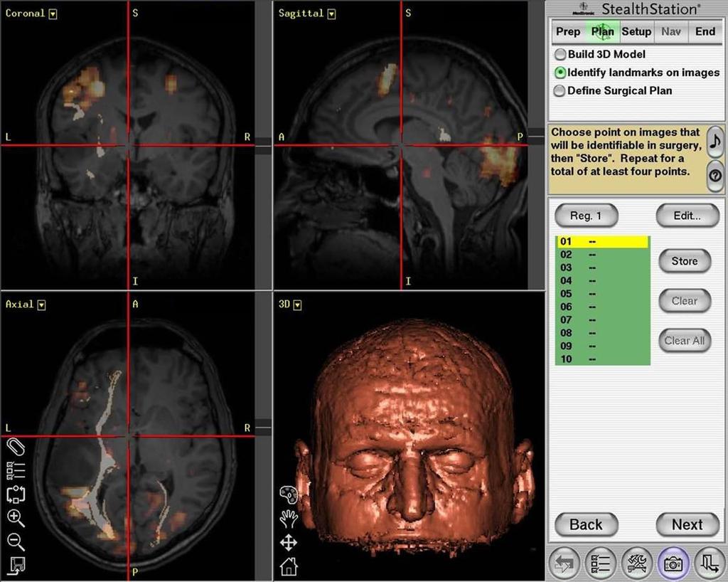Click the exit door icon in bottom toolbar
The width and height of the screenshot is (728, 582).
click(x=709, y=564)
